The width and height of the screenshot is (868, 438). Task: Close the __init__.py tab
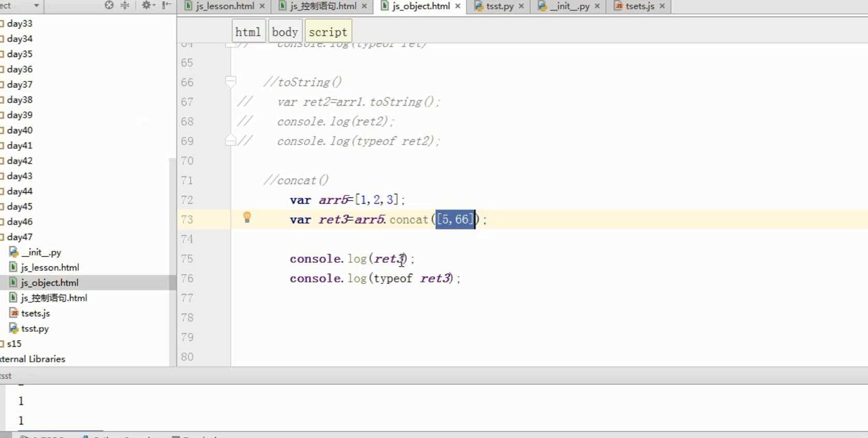coord(597,6)
